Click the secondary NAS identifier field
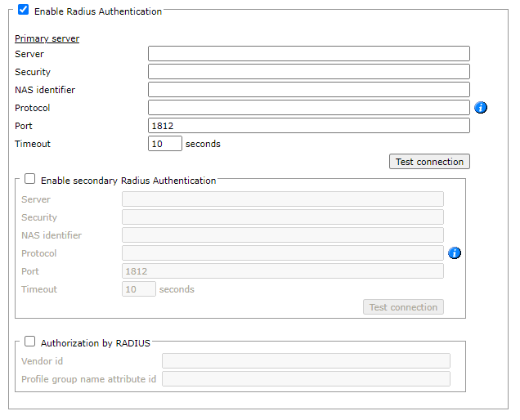 pyautogui.click(x=282, y=235)
